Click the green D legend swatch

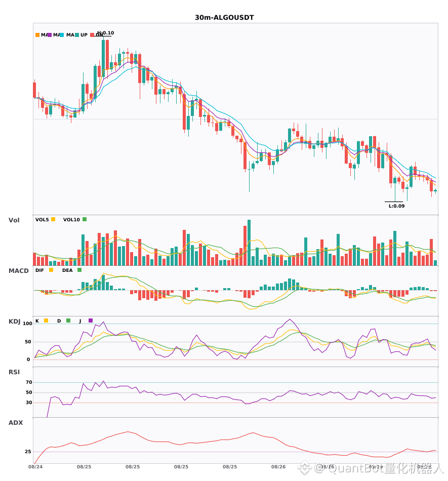(68, 320)
